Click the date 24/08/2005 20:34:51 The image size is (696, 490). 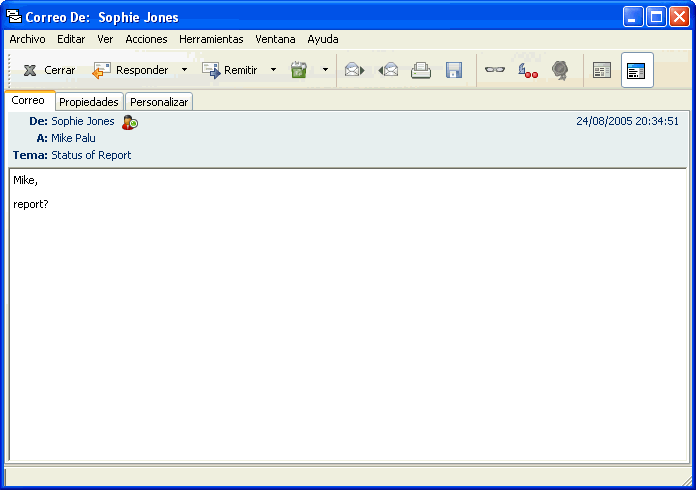pyautogui.click(x=627, y=121)
